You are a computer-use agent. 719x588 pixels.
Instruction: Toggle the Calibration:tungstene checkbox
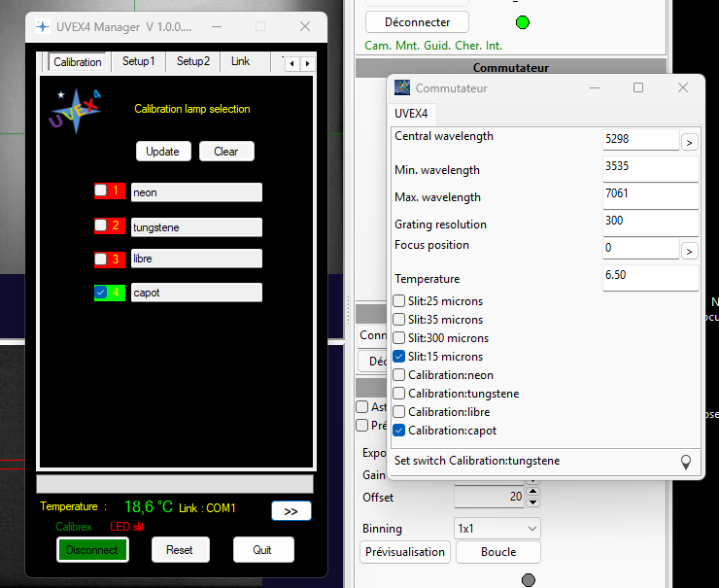[x=399, y=394]
